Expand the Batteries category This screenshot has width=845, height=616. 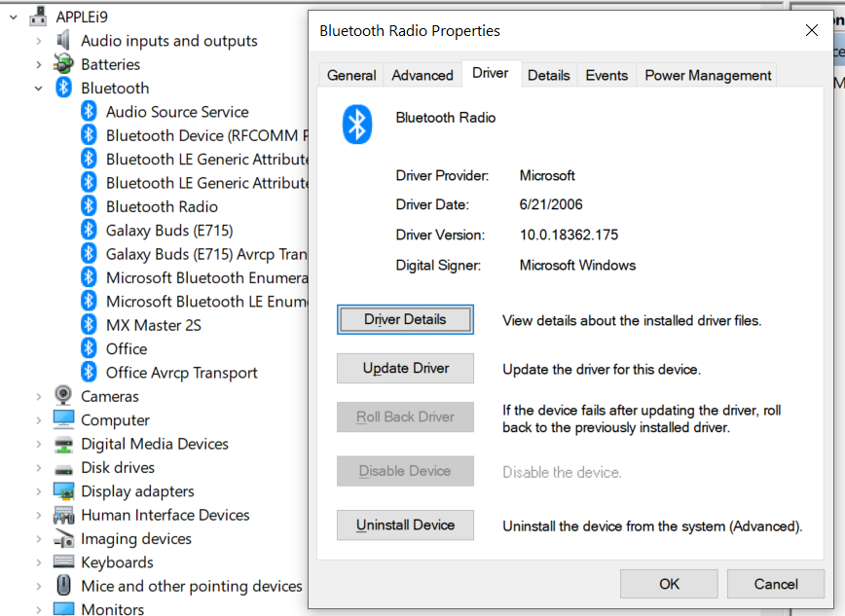pyautogui.click(x=38, y=64)
